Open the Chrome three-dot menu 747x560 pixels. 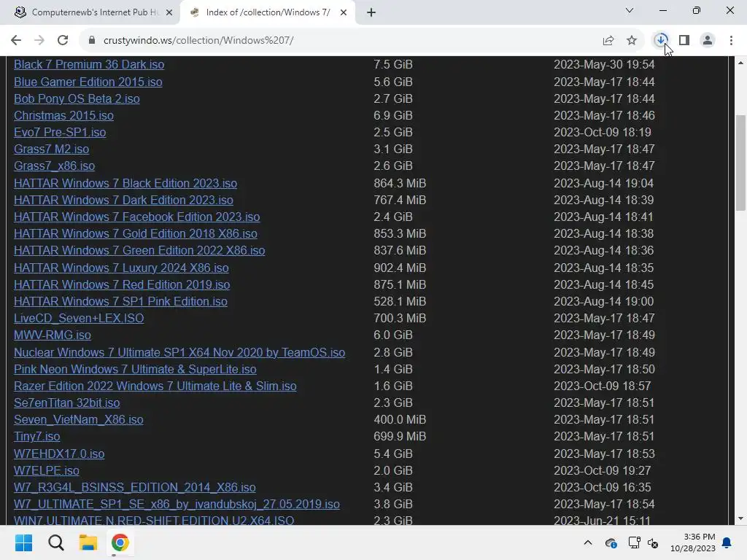(x=731, y=40)
